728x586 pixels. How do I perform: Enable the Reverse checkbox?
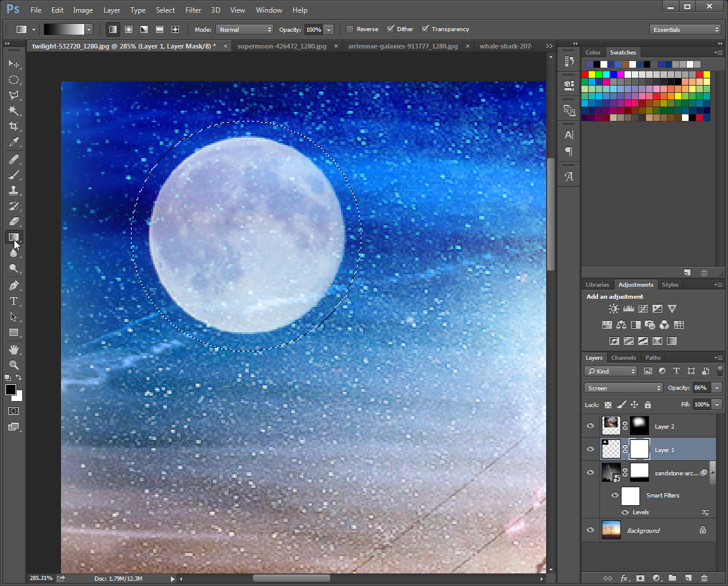(x=351, y=29)
